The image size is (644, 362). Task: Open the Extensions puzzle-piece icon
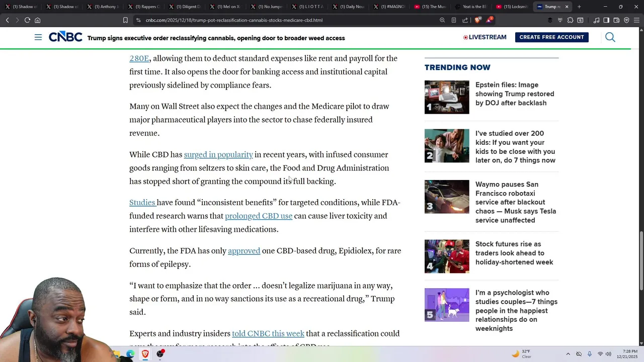point(570,20)
